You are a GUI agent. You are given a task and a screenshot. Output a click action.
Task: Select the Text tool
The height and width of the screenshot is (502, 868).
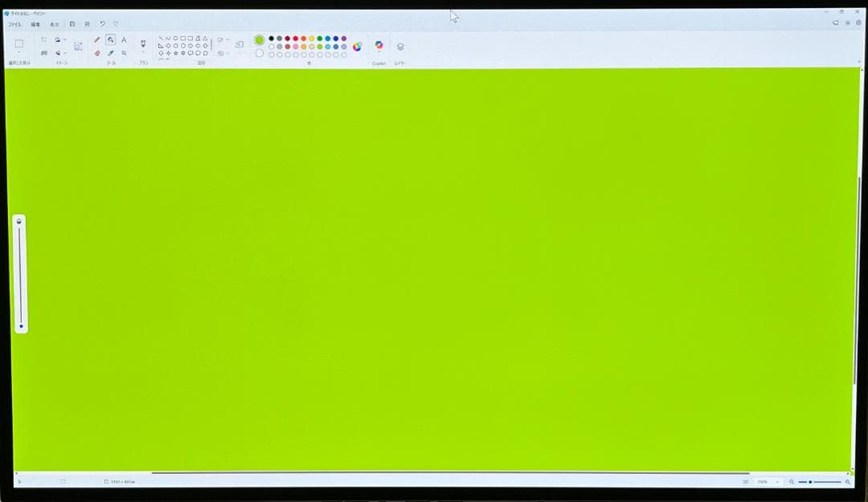point(124,39)
